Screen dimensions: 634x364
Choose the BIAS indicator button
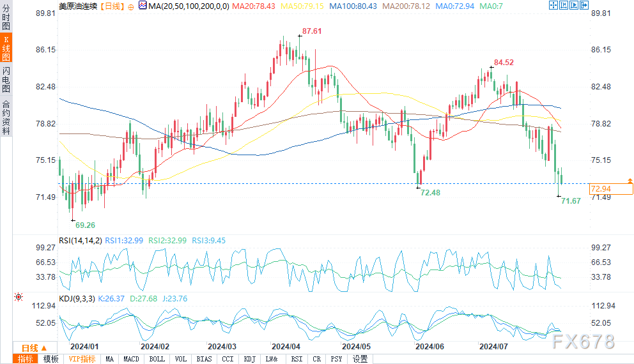click(x=204, y=359)
